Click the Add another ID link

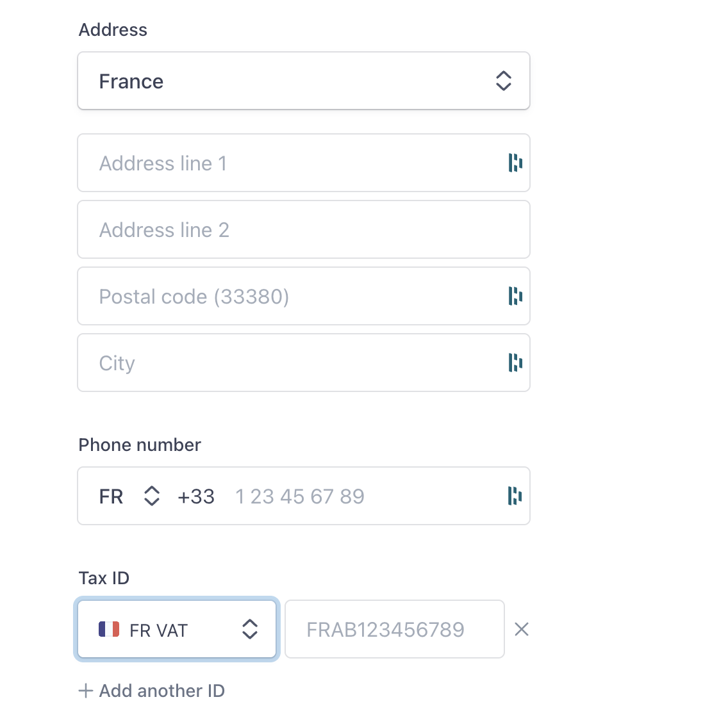152,691
